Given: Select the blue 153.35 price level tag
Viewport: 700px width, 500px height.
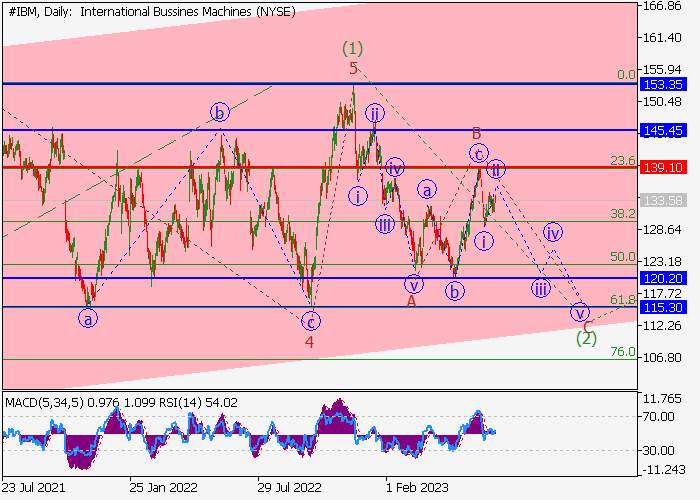Looking at the screenshot, I should click(x=662, y=84).
